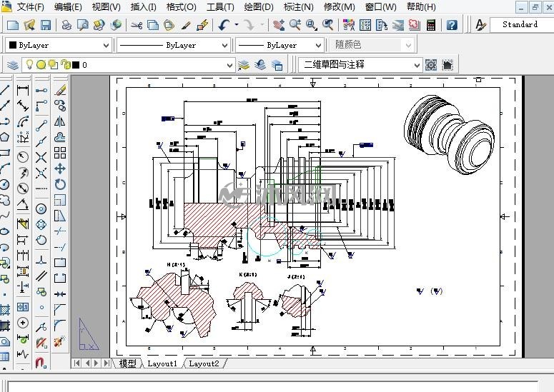Jump to first layout tab arrow

77,363
